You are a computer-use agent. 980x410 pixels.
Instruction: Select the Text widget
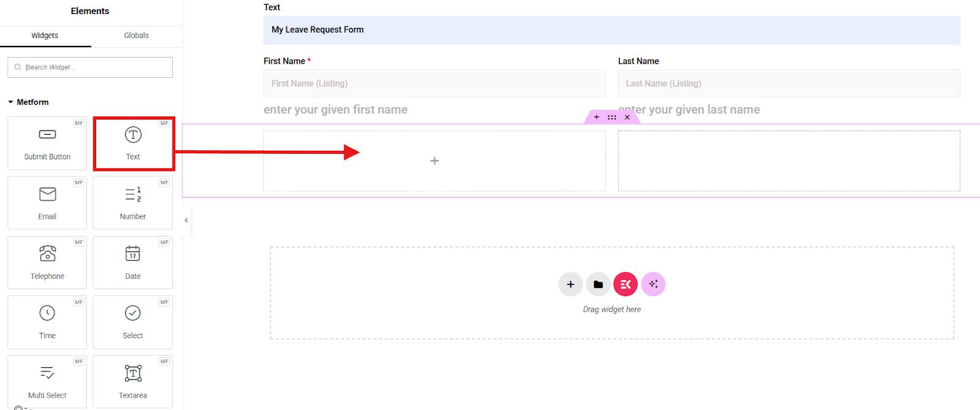[133, 143]
